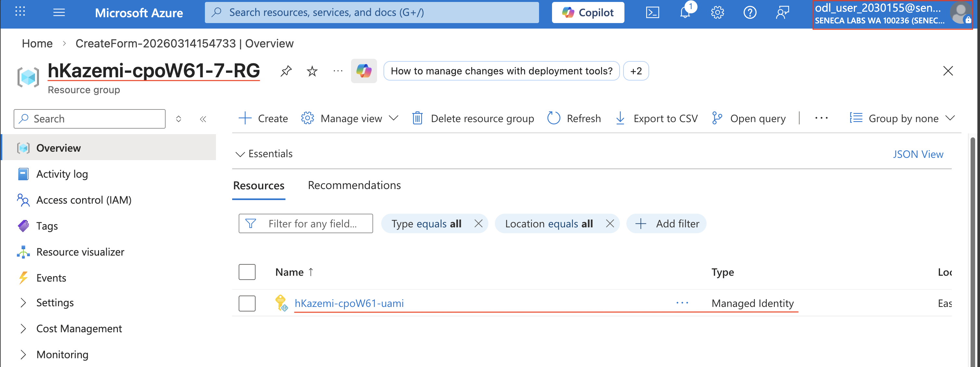The width and height of the screenshot is (980, 367).
Task: View notifications bell in the header
Action: [x=685, y=13]
